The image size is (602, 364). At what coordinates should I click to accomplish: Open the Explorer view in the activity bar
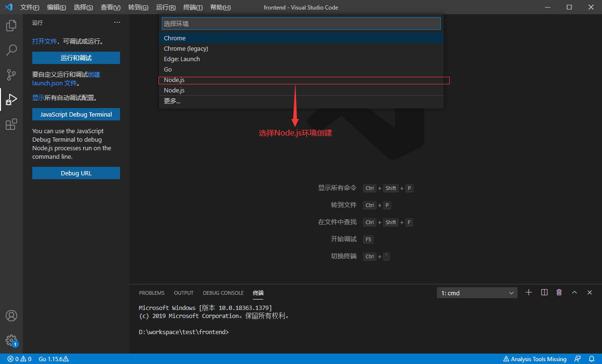[x=11, y=26]
